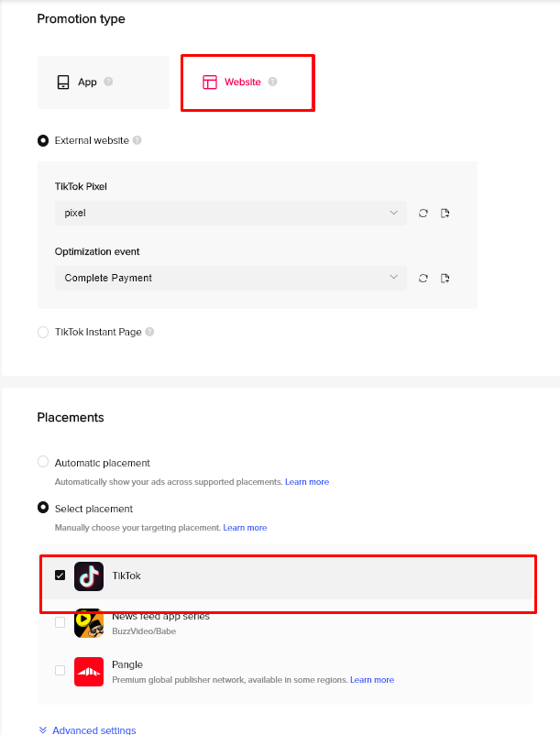Choose Automatic placement radio option
The image size is (560, 735).
[x=43, y=462]
